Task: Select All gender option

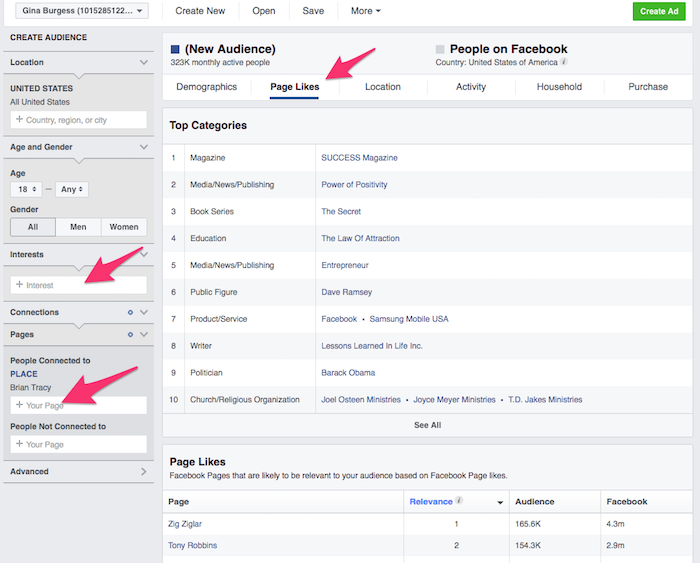Action: [33, 227]
